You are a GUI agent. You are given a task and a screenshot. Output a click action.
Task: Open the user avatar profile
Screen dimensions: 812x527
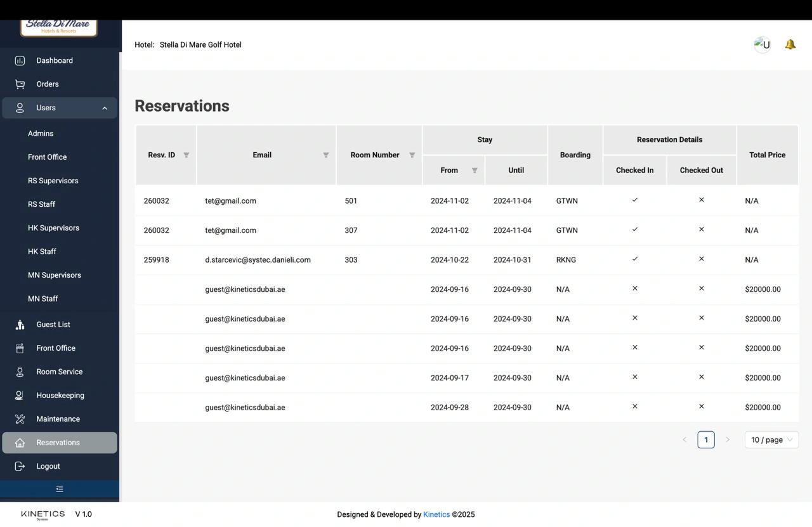(x=762, y=44)
